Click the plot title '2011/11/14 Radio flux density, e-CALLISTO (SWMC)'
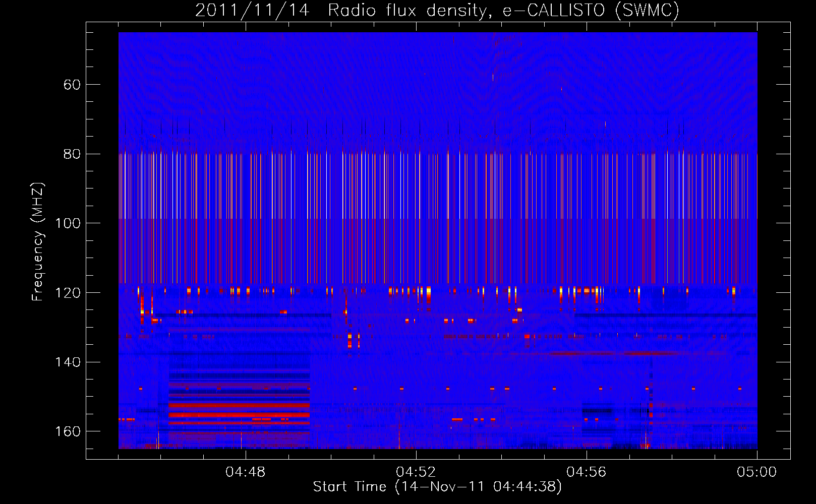This screenshot has height=504, width=816. [437, 10]
